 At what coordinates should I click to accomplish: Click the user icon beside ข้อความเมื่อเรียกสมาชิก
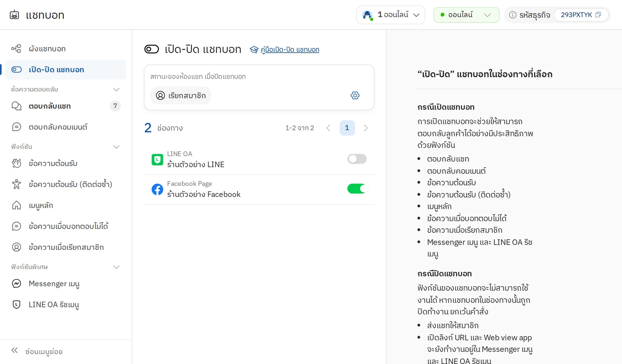(16, 247)
